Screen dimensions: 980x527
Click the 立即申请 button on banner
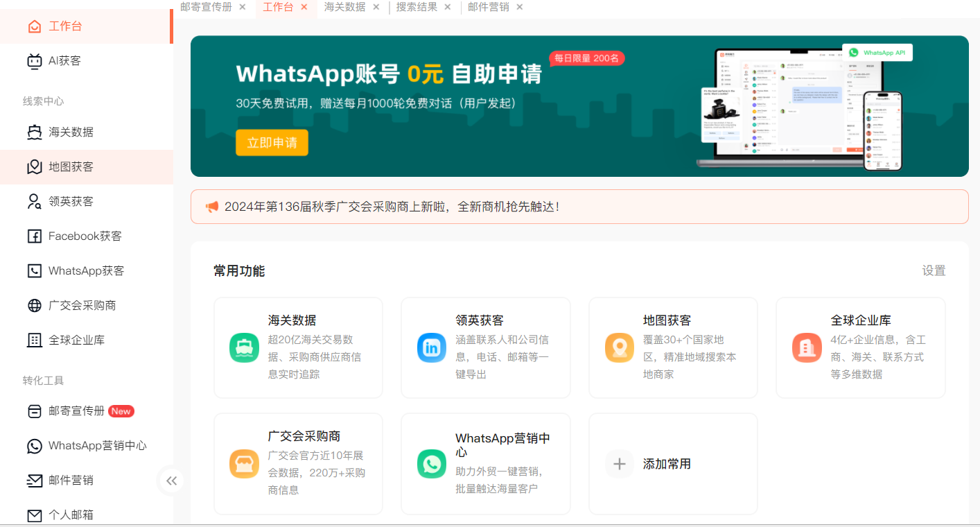click(x=272, y=143)
